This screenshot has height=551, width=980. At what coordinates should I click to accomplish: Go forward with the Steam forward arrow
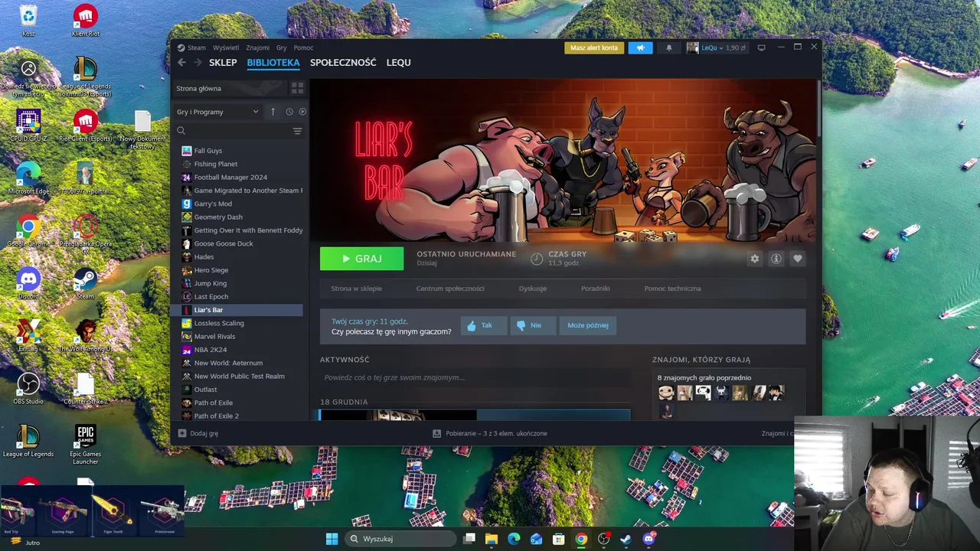(198, 63)
